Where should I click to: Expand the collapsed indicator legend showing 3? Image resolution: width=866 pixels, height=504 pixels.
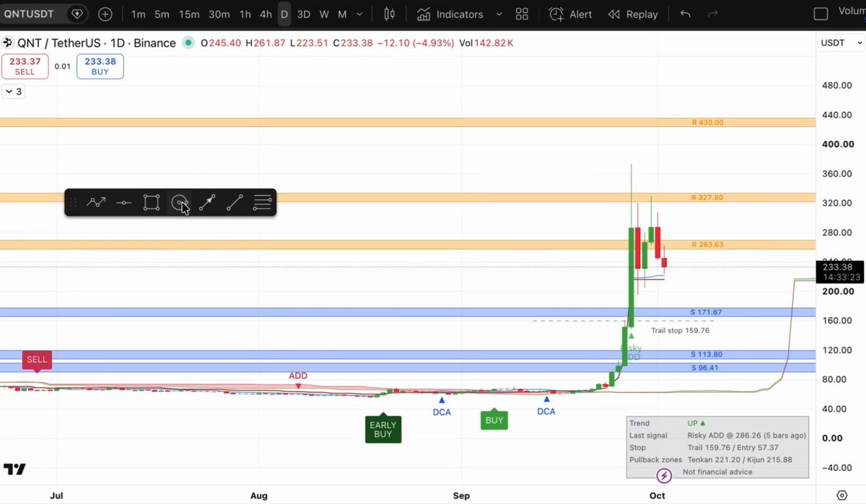coord(13,92)
